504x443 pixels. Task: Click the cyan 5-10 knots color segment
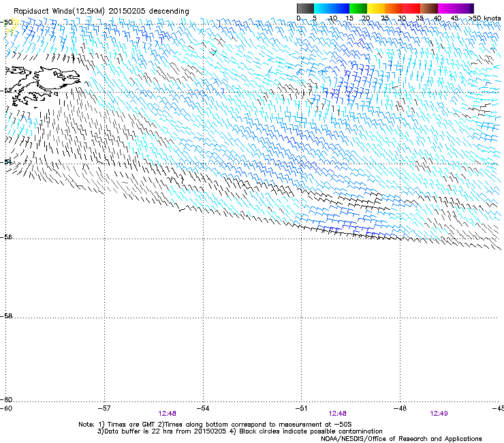(x=323, y=8)
